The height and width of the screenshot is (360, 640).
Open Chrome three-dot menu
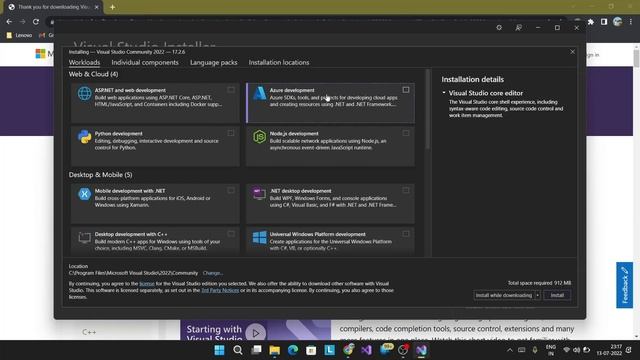[x=631, y=22]
